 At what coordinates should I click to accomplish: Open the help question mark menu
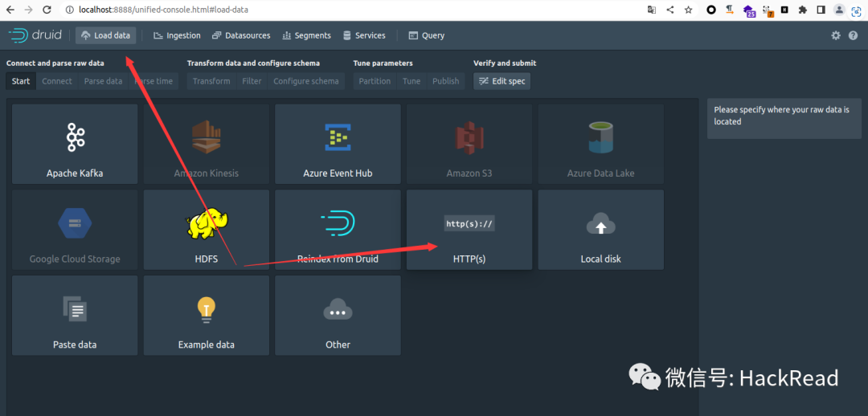coord(853,35)
